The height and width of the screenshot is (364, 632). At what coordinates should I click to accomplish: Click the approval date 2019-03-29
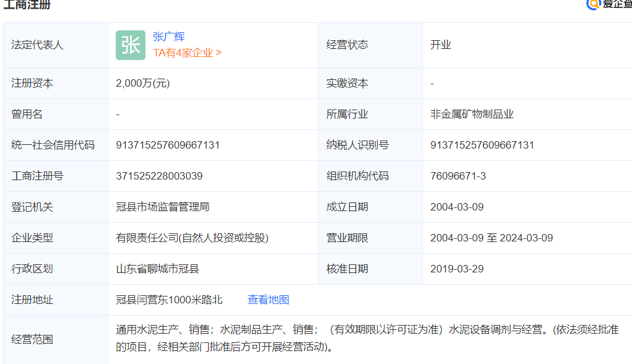point(457,269)
